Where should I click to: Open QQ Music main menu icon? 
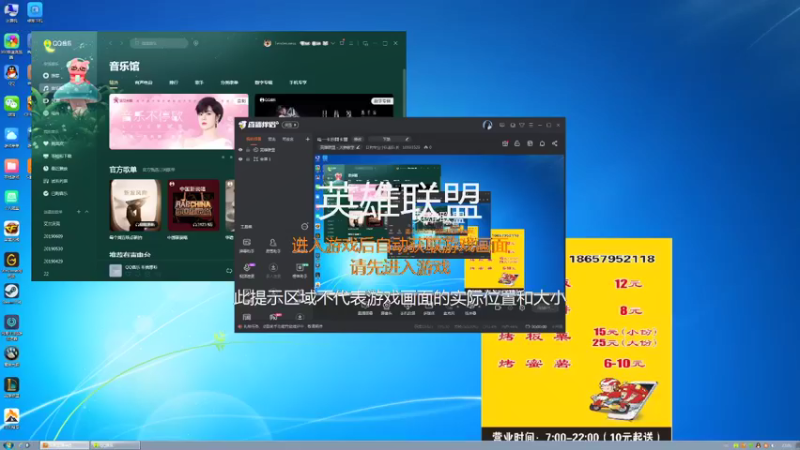351,43
